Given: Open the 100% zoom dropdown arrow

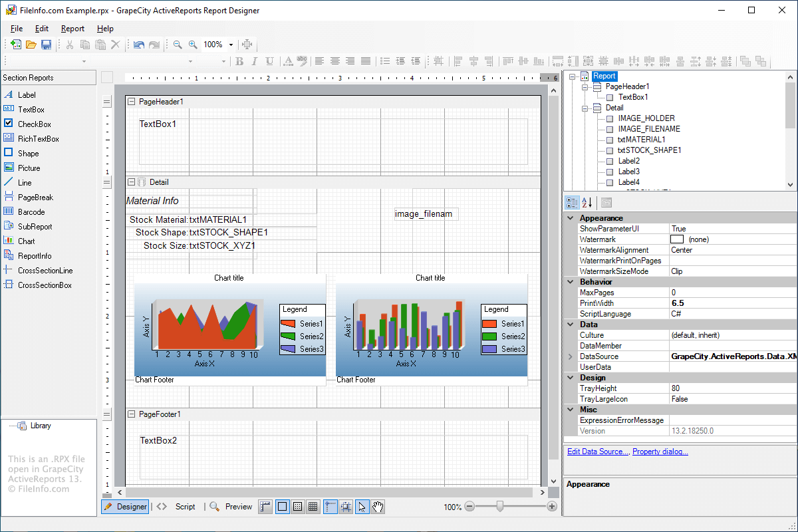Looking at the screenshot, I should [x=231, y=45].
